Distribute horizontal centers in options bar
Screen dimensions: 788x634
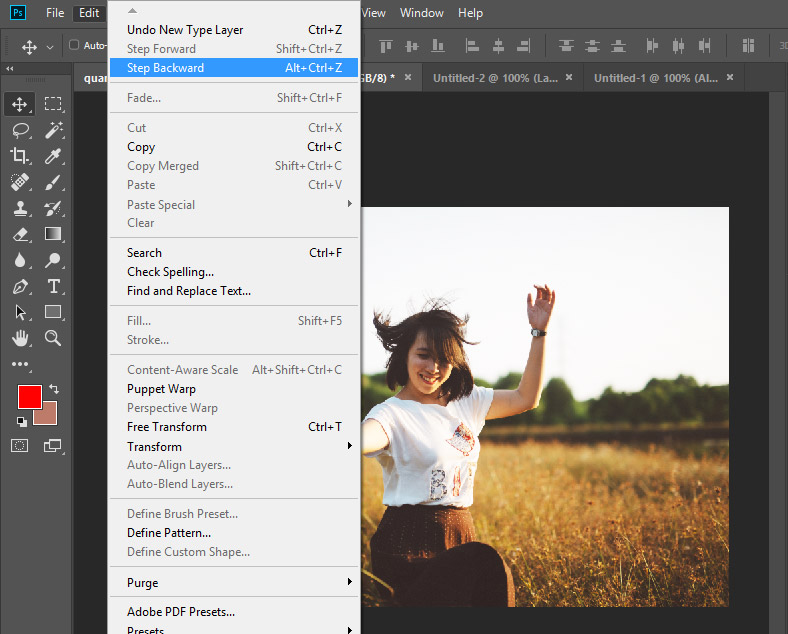678,46
